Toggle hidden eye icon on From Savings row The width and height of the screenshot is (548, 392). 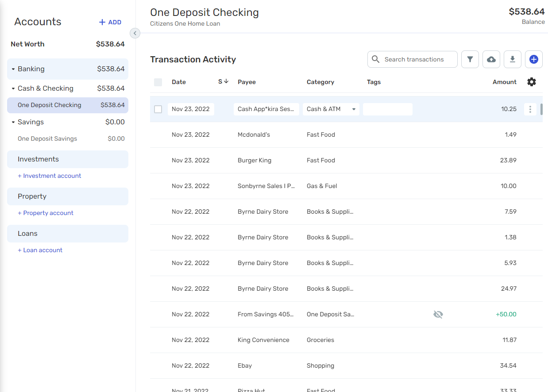coord(438,315)
